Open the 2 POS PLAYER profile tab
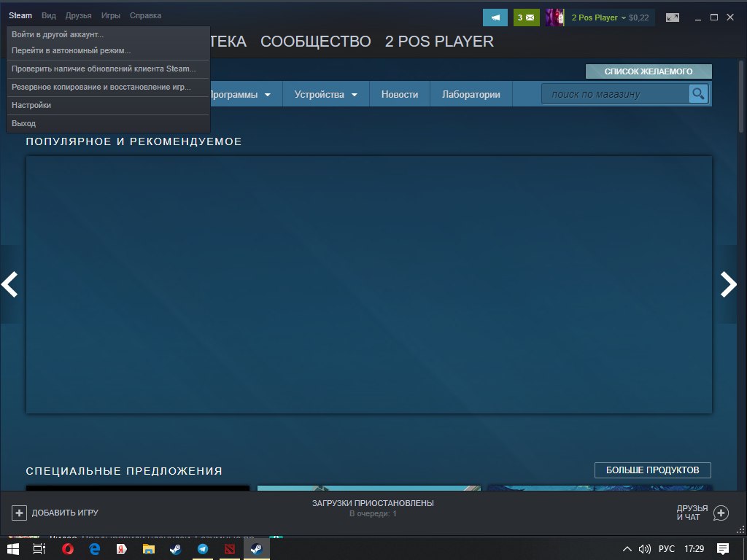 pos(439,42)
